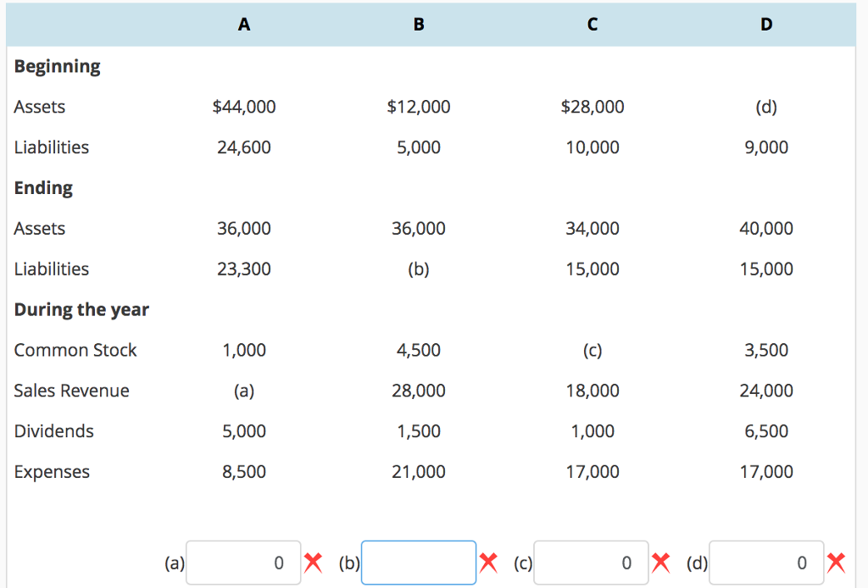The image size is (868, 588).
Task: Click the red X beside answer (c)
Action: [661, 562]
